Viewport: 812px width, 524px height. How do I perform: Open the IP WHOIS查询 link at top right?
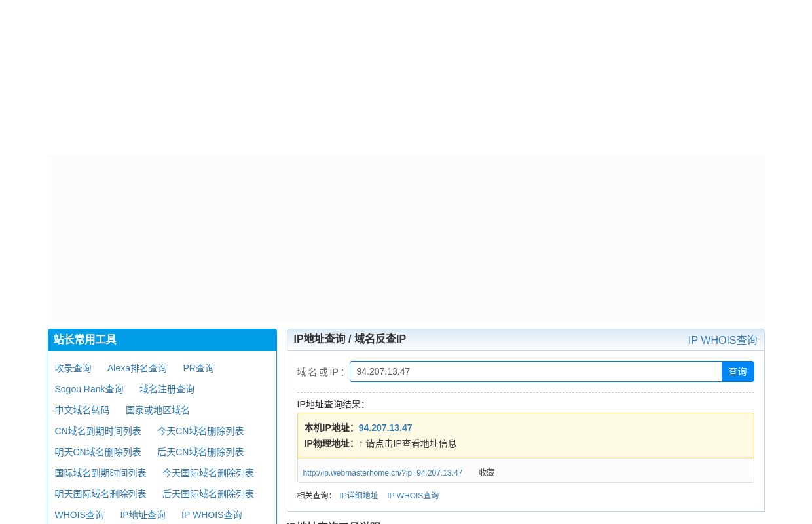click(x=722, y=340)
